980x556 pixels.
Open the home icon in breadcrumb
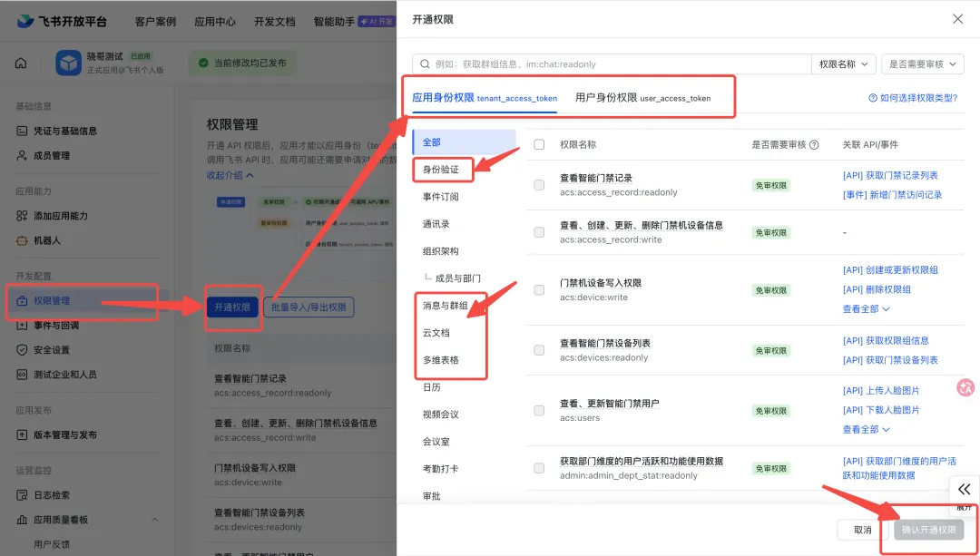pos(21,63)
